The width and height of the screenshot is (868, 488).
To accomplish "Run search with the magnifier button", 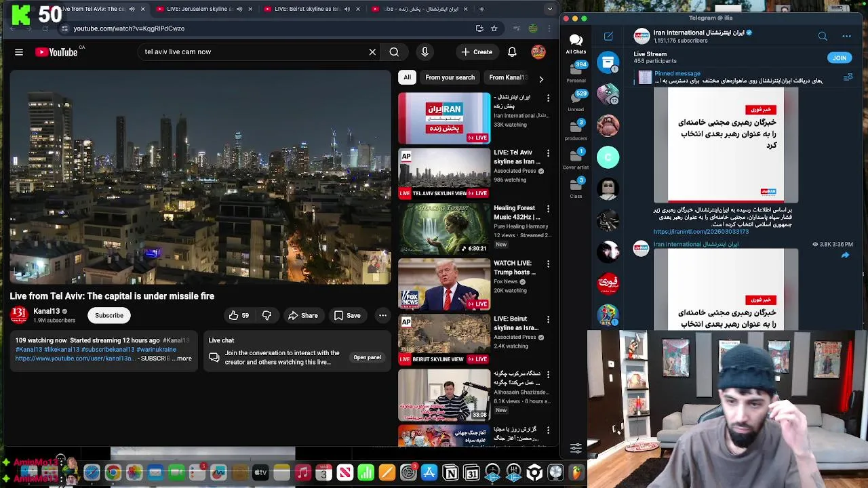I will point(394,52).
